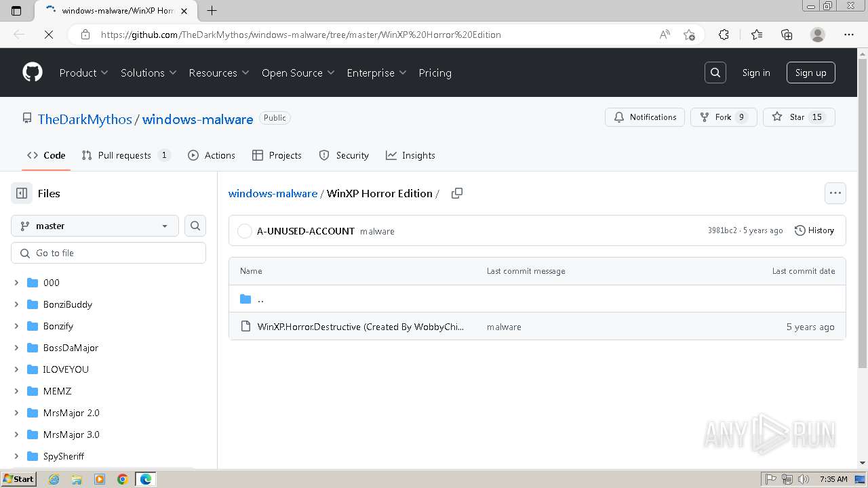868x488 pixels.
Task: Expand the Product navigation menu
Action: coord(83,73)
